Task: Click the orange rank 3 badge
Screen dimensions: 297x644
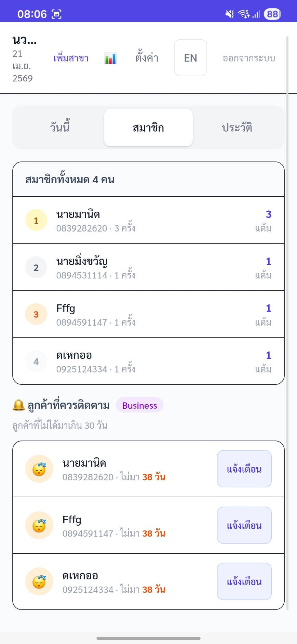Action: [36, 314]
